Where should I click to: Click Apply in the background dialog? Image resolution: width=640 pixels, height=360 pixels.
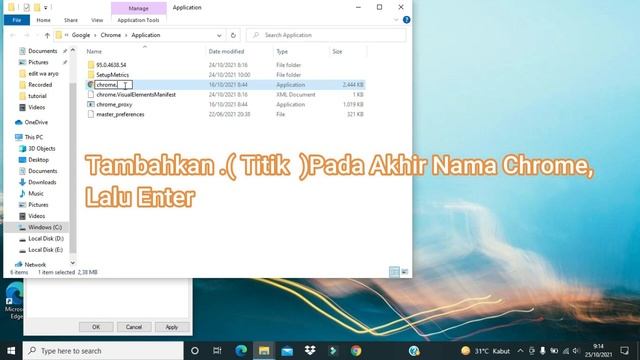pos(172,327)
